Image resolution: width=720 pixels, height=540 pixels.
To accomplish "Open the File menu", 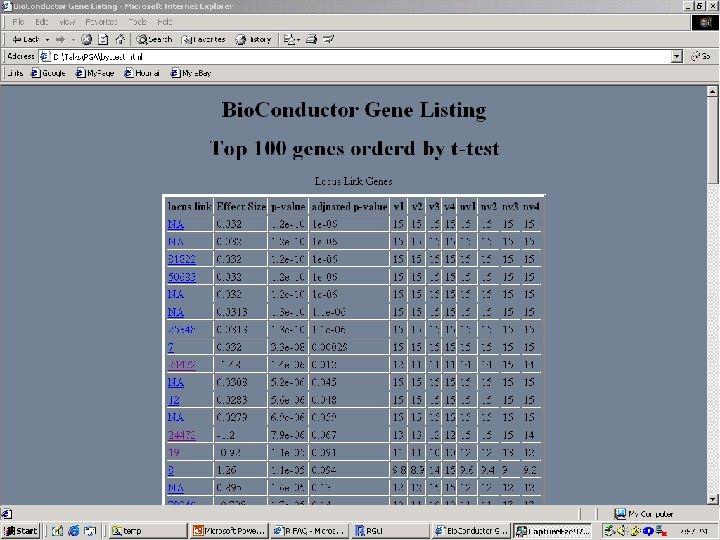I will 18,22.
